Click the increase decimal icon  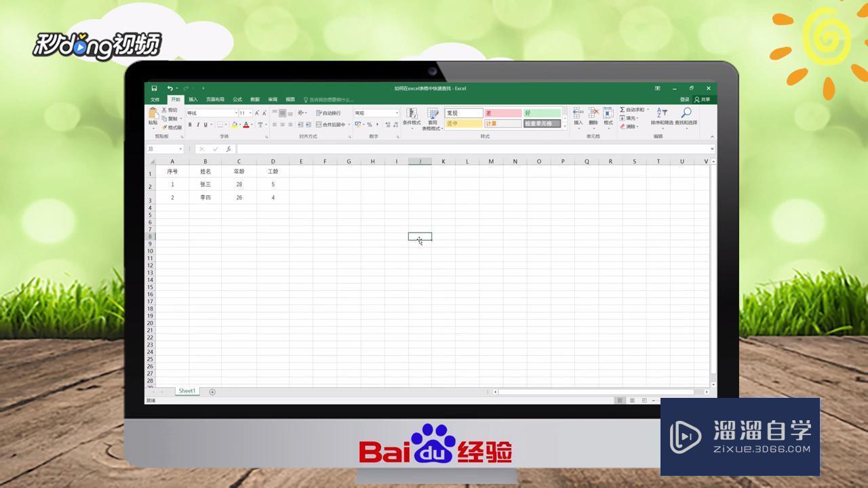tap(387, 125)
